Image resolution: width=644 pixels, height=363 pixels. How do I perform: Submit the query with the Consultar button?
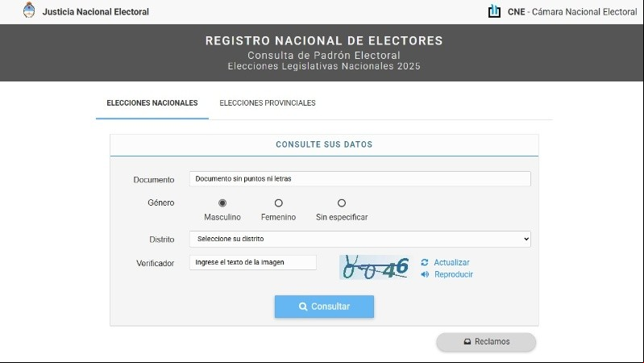pyautogui.click(x=324, y=307)
